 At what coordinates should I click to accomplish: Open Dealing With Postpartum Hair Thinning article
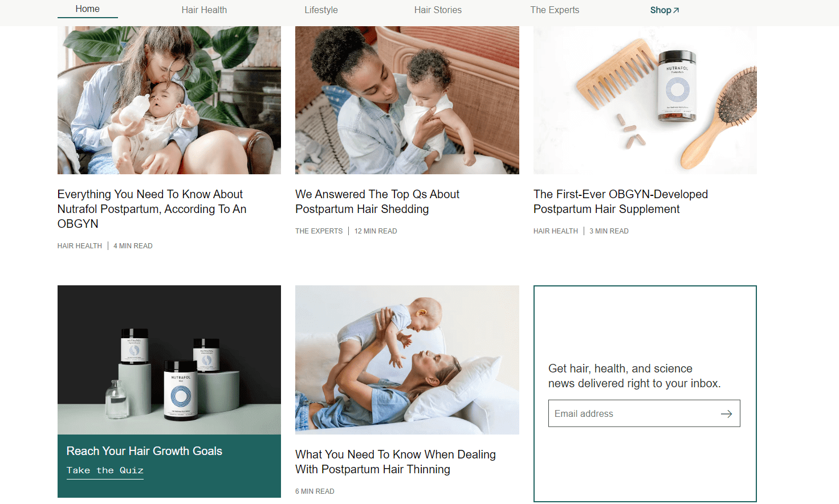(396, 462)
